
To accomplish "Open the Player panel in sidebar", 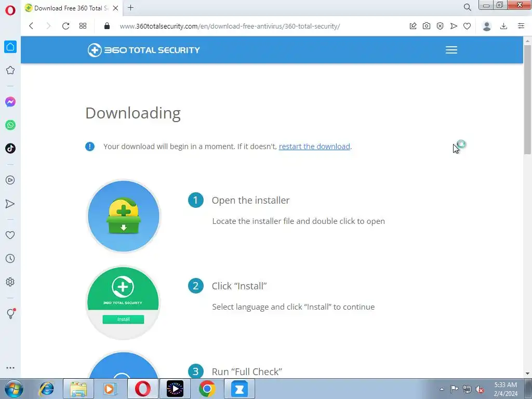I will (10, 180).
